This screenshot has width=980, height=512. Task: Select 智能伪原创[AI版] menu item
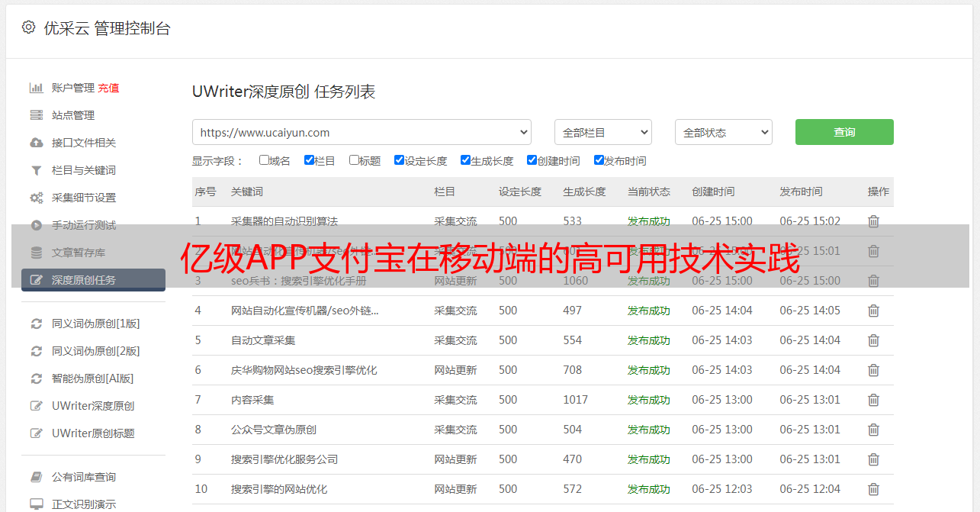pyautogui.click(x=92, y=378)
